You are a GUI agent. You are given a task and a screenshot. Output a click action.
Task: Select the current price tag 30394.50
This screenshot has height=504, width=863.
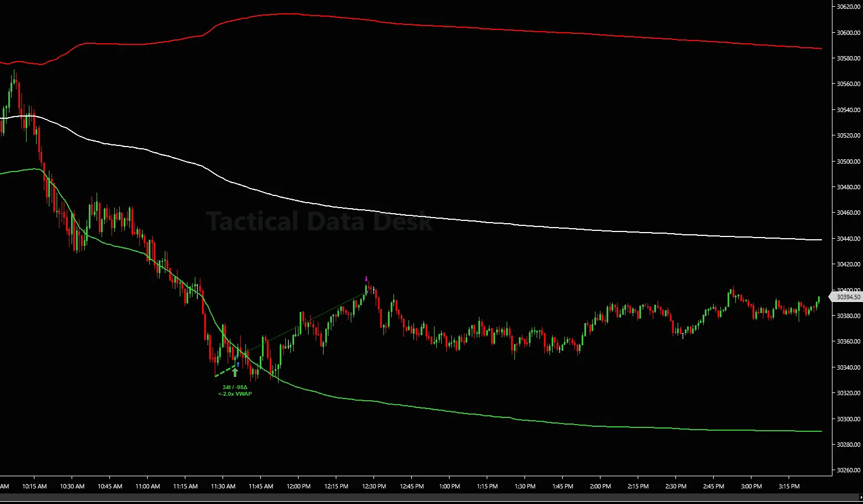[847, 297]
